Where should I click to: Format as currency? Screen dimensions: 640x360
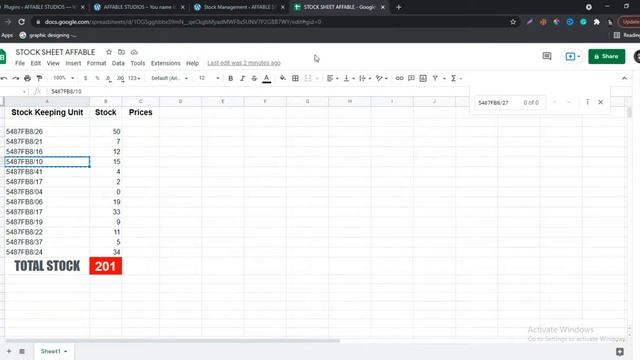coord(85,78)
